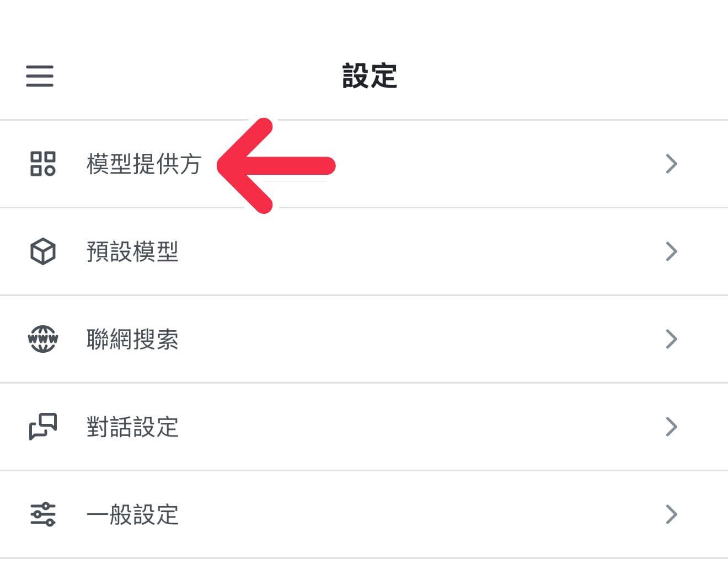Image resolution: width=728 pixels, height=581 pixels.
Task: Select the 對話設定 text label
Action: point(132,427)
